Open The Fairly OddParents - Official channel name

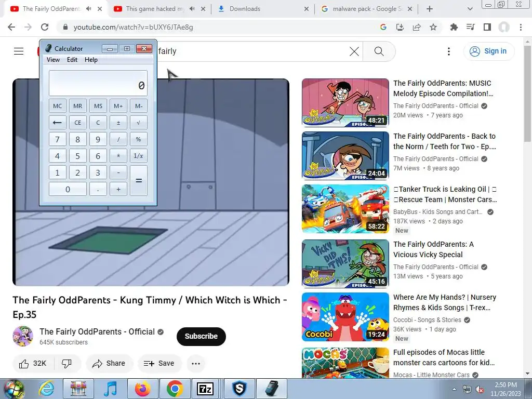97,331
